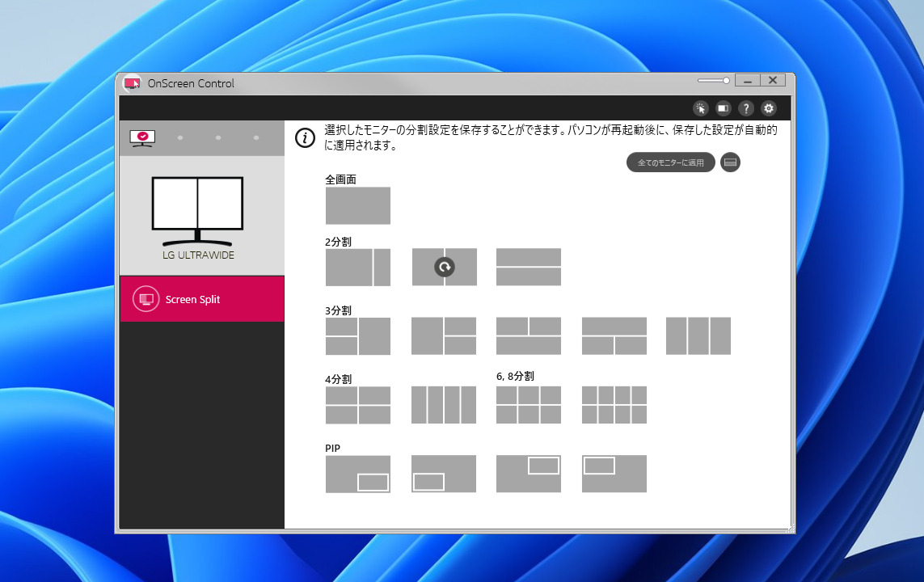The width and height of the screenshot is (924, 582).
Task: Click the OnScreen Control title bar app icon
Action: point(132,83)
